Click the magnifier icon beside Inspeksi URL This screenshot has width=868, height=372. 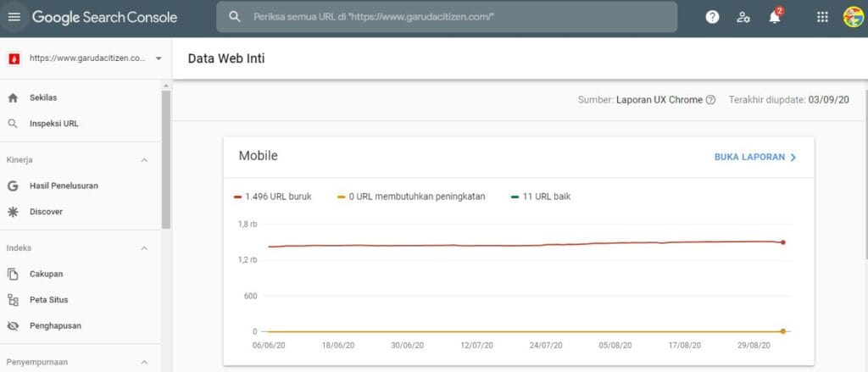pyautogui.click(x=13, y=124)
